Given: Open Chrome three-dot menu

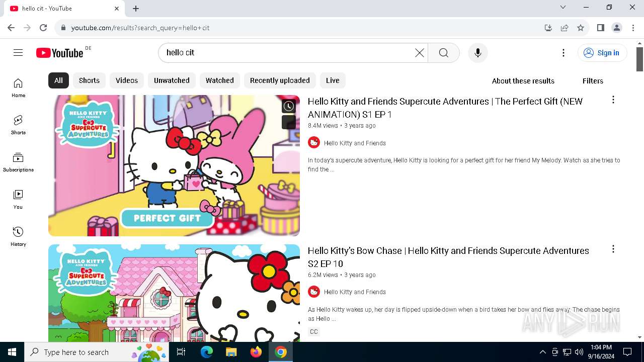Looking at the screenshot, I should tap(633, 28).
